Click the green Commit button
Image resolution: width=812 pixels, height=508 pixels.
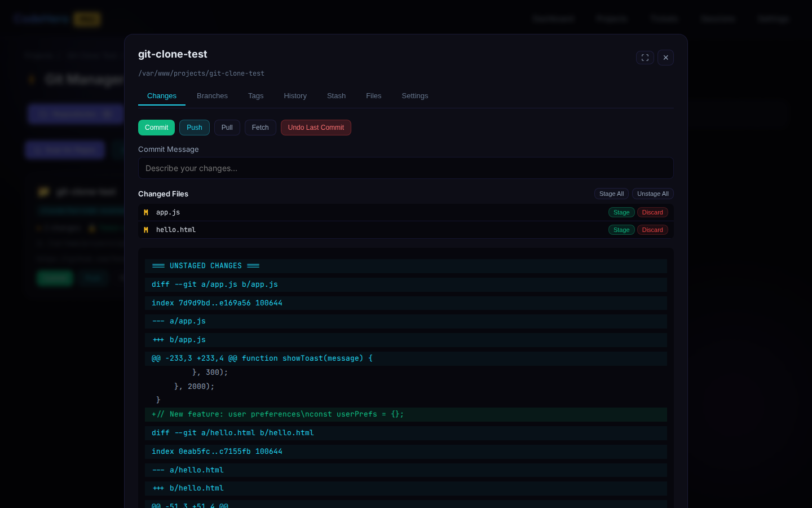click(x=156, y=128)
